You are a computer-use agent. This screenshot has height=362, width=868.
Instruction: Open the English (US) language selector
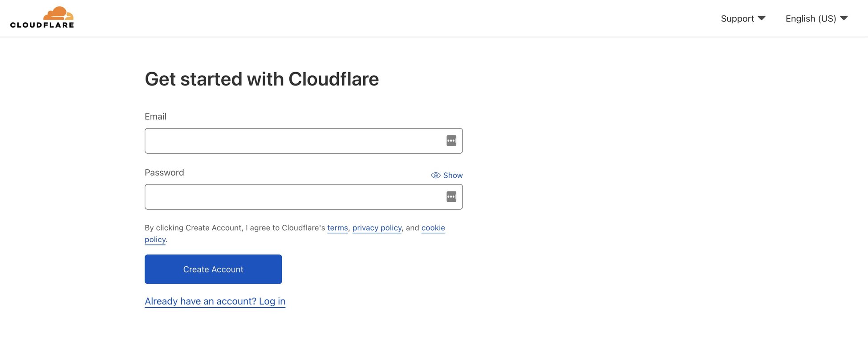[810, 19]
